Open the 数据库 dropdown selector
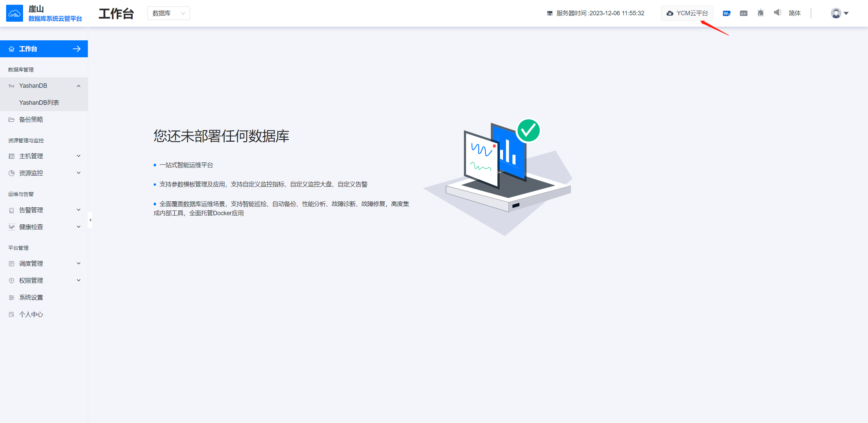This screenshot has width=868, height=423. [x=169, y=13]
